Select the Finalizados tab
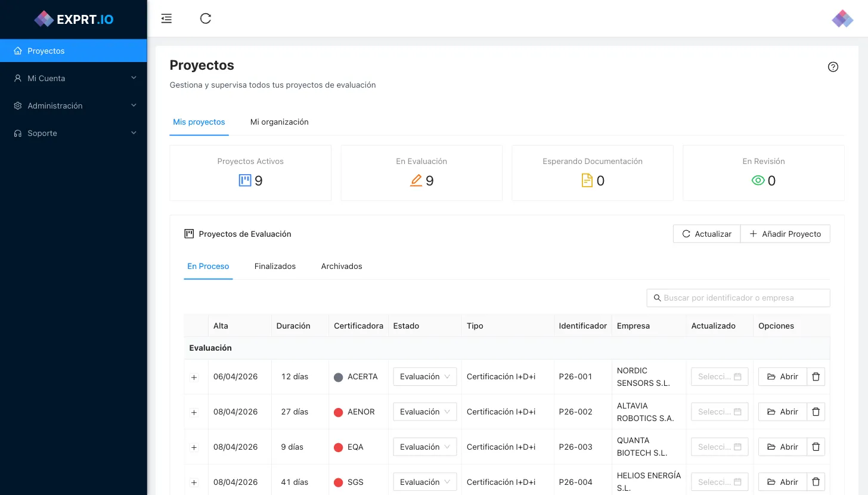The image size is (868, 495). point(275,266)
